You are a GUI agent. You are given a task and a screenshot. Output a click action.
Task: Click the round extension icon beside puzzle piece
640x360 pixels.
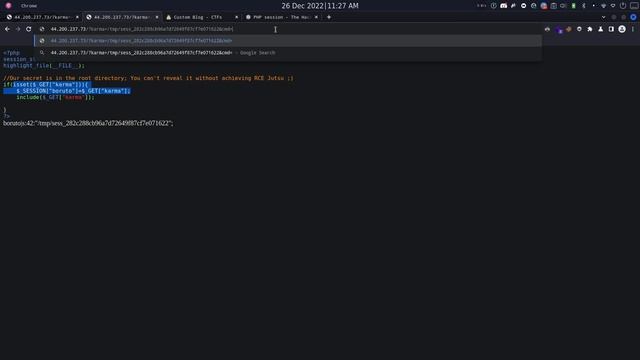579,29
